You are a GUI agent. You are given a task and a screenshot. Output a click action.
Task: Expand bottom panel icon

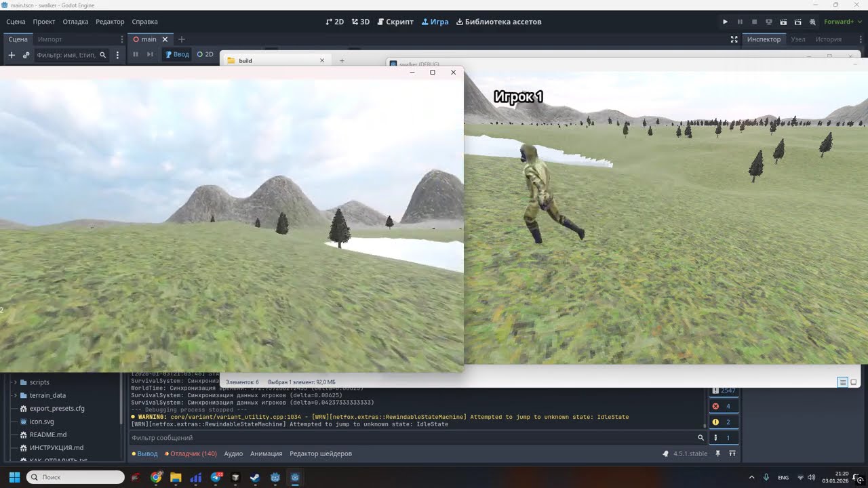click(x=732, y=453)
